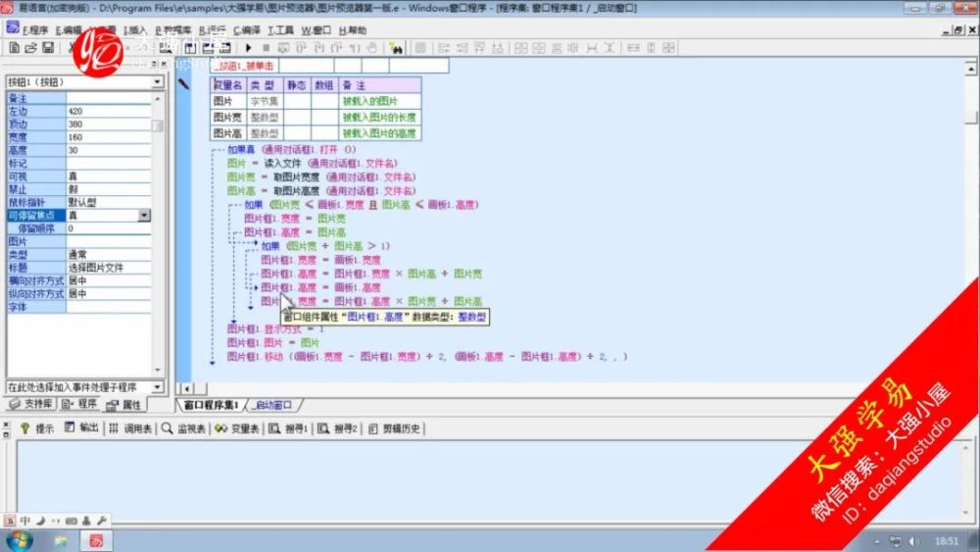The height and width of the screenshot is (552, 980).
Task: Click the code line 图片框1.图片 ＝ 图片
Action: (273, 342)
